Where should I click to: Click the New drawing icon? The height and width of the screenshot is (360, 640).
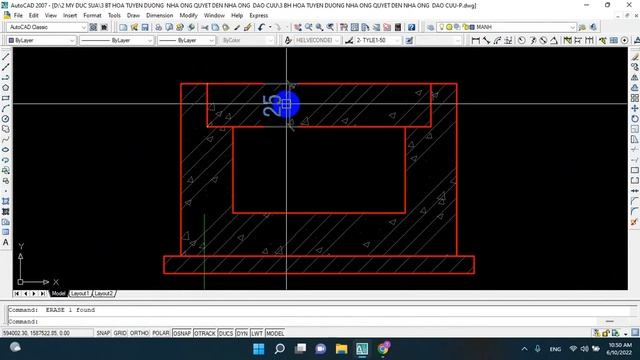123,27
